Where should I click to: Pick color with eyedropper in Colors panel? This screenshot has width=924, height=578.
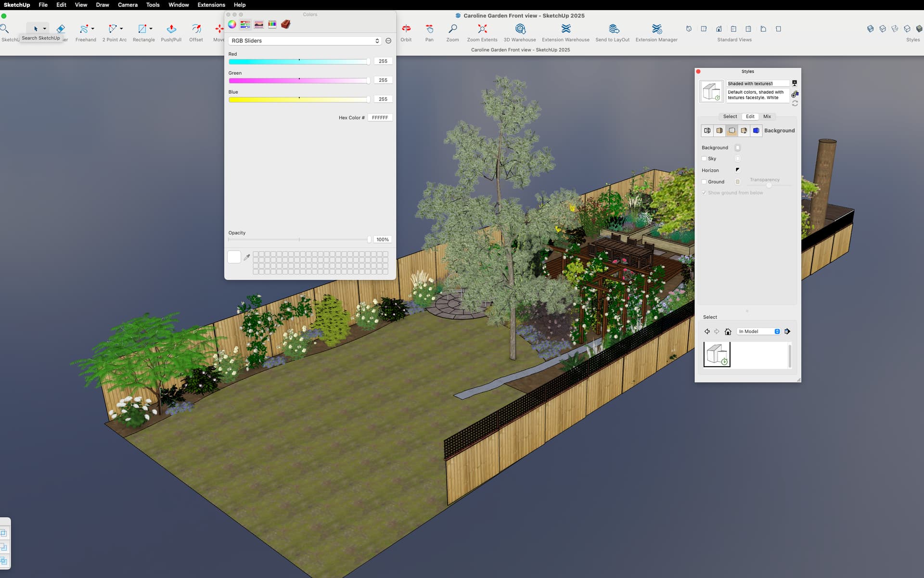click(x=247, y=257)
